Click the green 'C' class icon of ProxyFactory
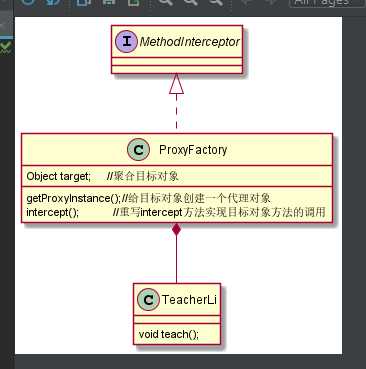This screenshot has width=366, height=369. (138, 150)
